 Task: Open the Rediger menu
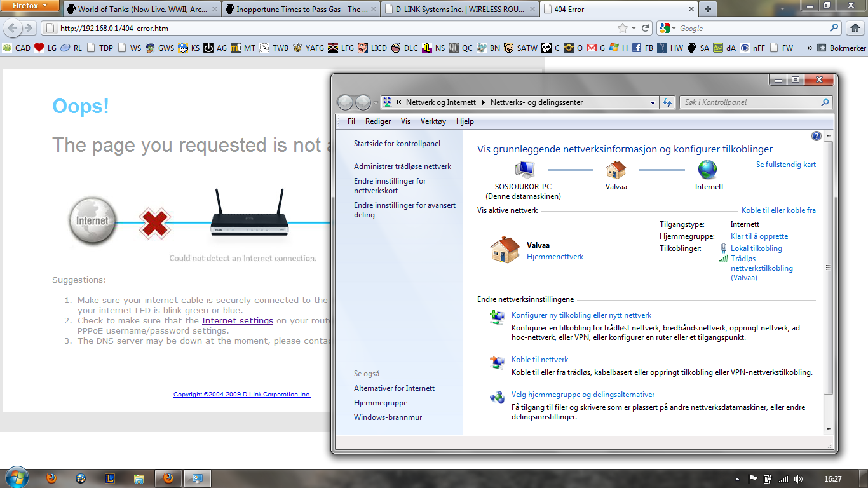[x=378, y=121]
